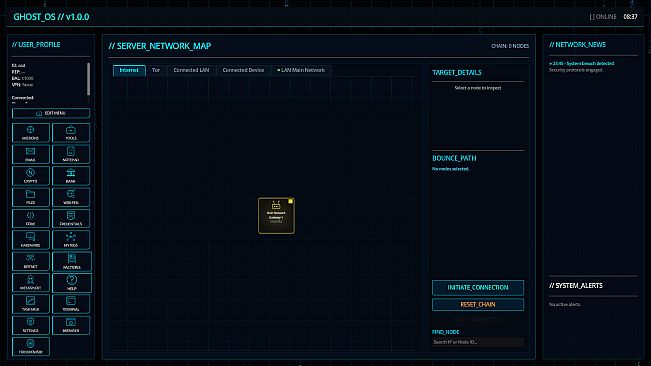Image resolution: width=651 pixels, height=366 pixels.
Task: Open the Task Manager tile
Action: point(31,304)
